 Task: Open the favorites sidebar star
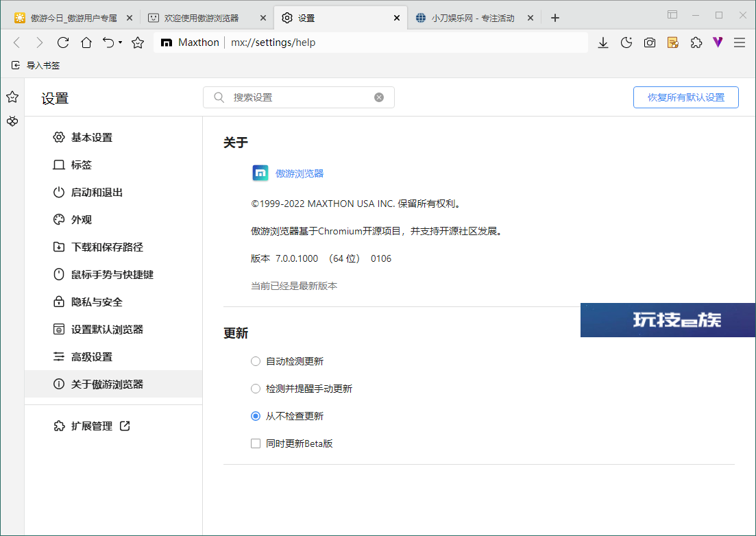12,97
